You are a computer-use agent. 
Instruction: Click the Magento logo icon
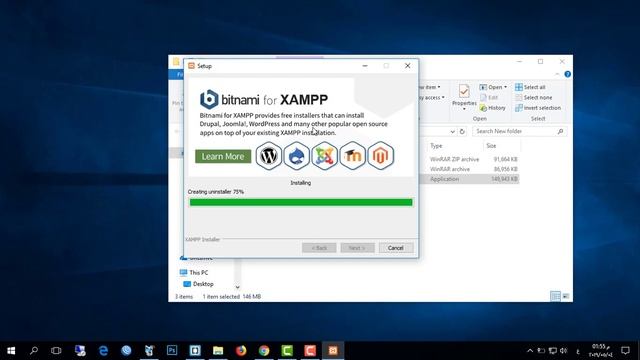pyautogui.click(x=380, y=156)
